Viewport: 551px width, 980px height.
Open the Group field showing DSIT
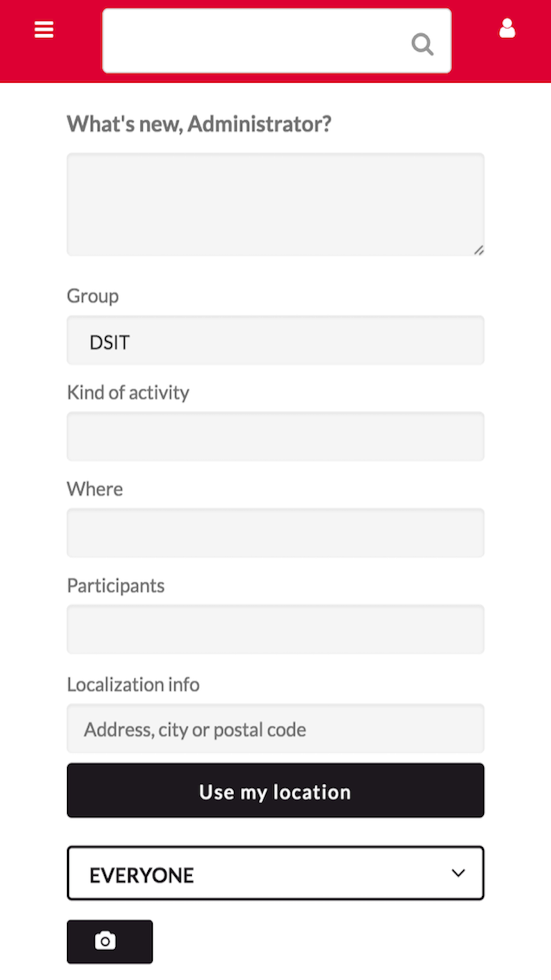point(275,341)
